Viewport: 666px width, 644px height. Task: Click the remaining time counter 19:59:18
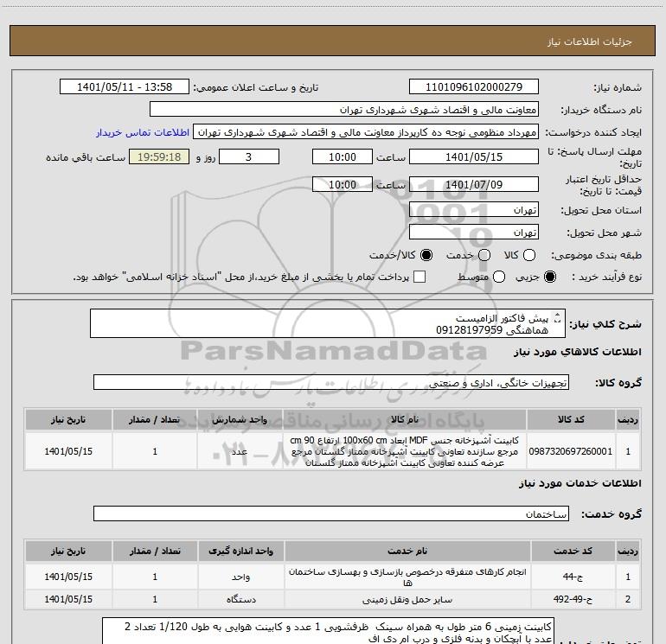click(159, 156)
